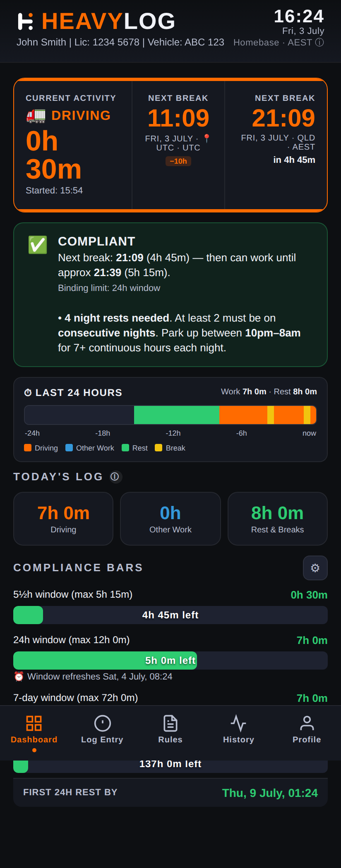Tap the Today's Log info icon

[x=115, y=477]
